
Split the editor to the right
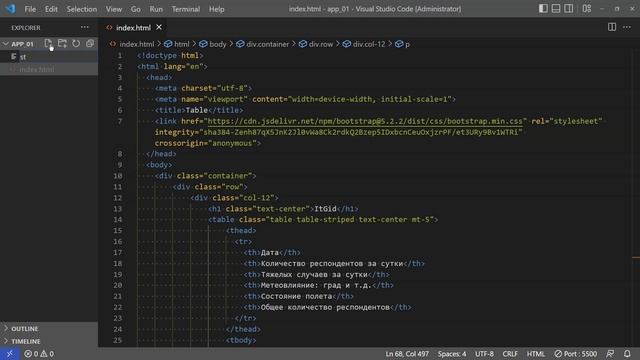[x=612, y=27]
